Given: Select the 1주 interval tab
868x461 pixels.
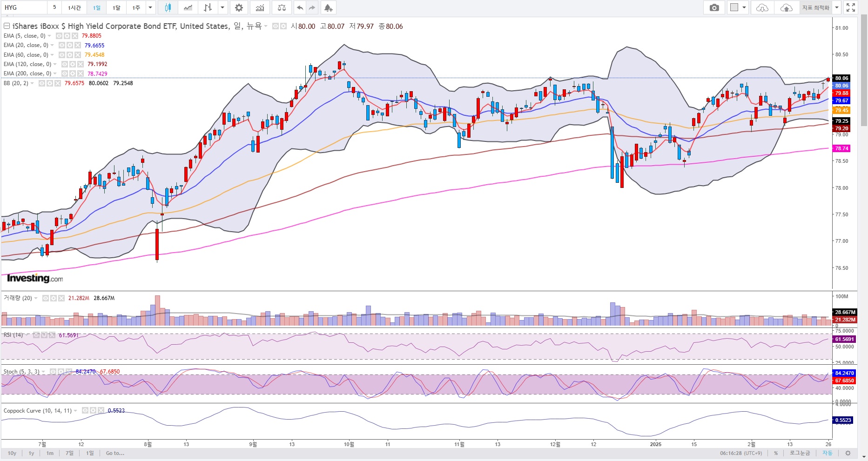Looking at the screenshot, I should click(x=136, y=7).
